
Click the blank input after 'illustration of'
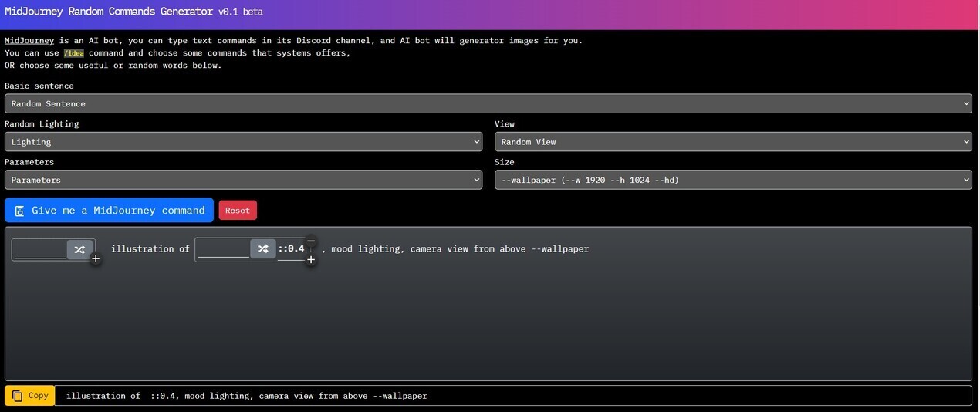tap(224, 248)
